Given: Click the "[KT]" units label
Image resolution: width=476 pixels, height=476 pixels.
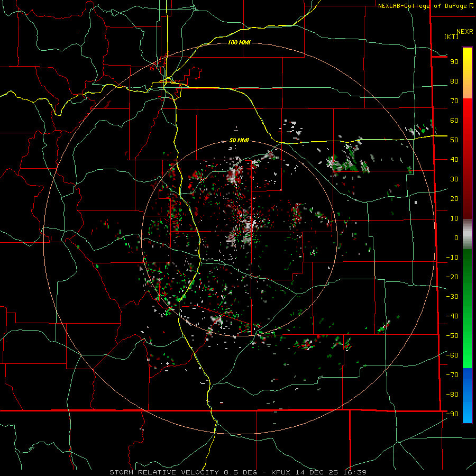Looking at the screenshot, I should pos(452,36).
